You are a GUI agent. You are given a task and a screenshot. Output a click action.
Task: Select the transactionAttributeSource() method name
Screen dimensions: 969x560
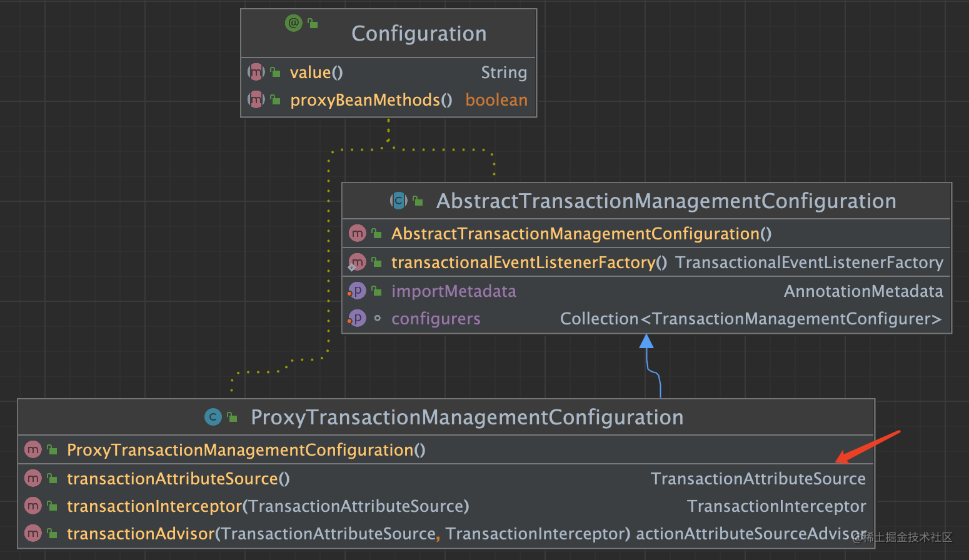178,479
